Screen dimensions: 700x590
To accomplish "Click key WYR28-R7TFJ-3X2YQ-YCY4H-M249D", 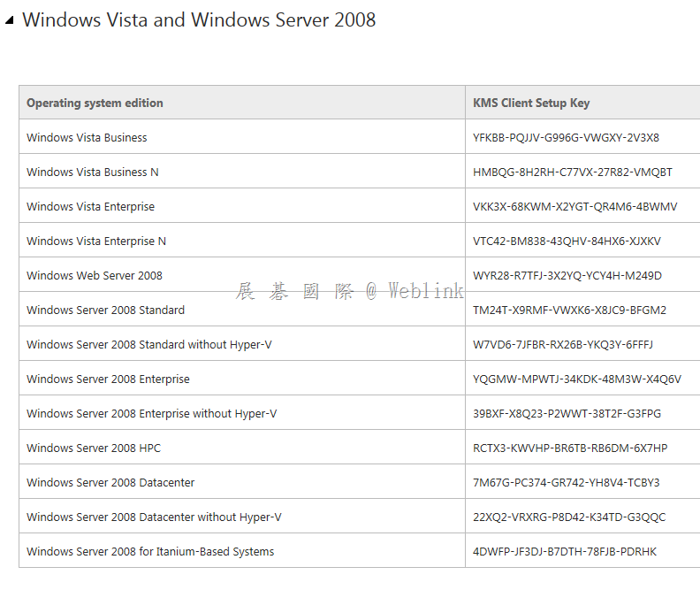I will pos(567,276).
